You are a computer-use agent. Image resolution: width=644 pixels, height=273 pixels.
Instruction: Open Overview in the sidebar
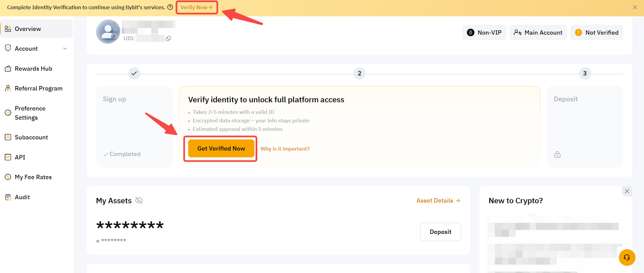pos(28,29)
